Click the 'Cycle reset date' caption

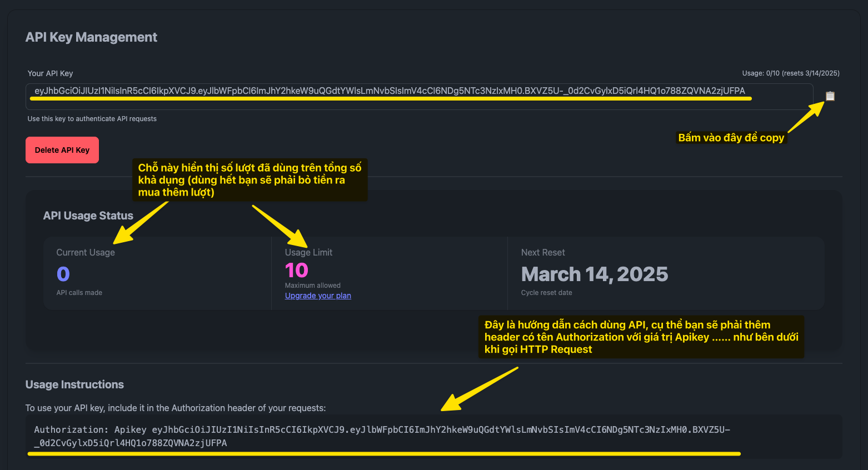click(x=546, y=293)
